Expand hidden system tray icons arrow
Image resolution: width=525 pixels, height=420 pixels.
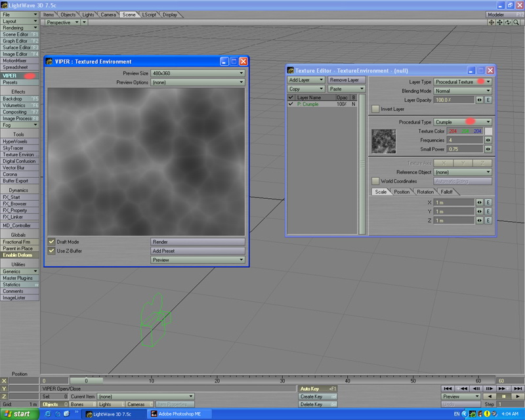pos(465,414)
